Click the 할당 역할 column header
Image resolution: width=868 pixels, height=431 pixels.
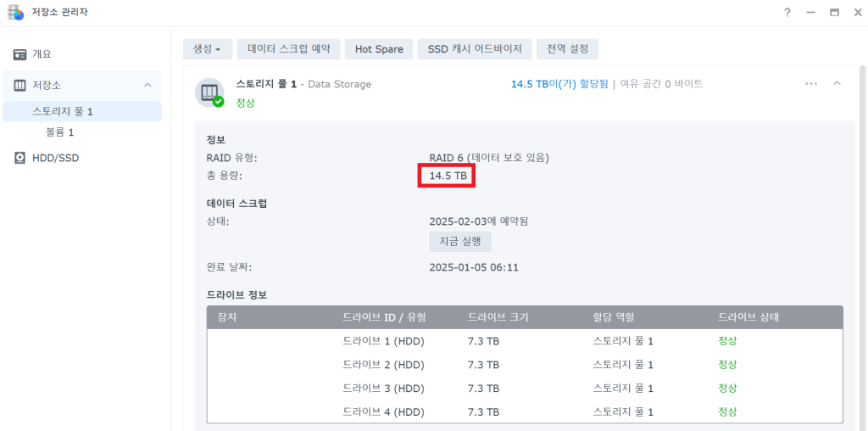pyautogui.click(x=614, y=317)
